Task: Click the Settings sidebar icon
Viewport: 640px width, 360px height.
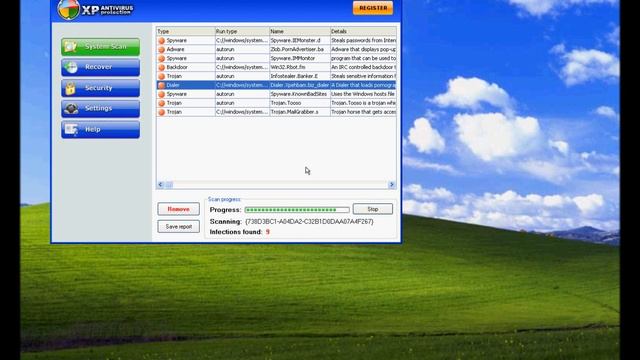Action: coord(71,109)
